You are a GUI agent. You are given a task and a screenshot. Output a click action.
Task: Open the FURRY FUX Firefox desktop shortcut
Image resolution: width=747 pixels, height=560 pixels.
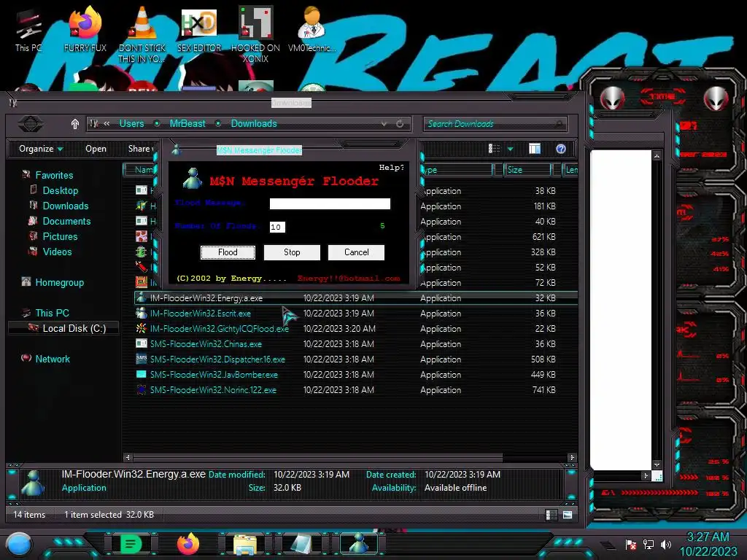[x=85, y=29]
